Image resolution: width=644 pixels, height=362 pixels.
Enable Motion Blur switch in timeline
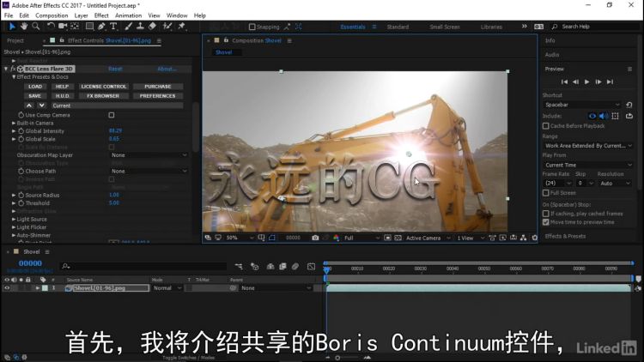[x=295, y=267]
